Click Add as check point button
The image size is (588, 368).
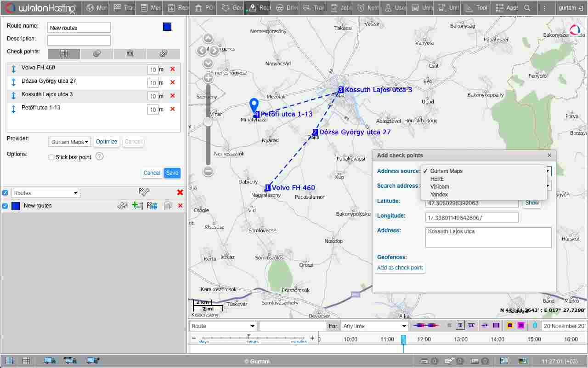pyautogui.click(x=400, y=268)
